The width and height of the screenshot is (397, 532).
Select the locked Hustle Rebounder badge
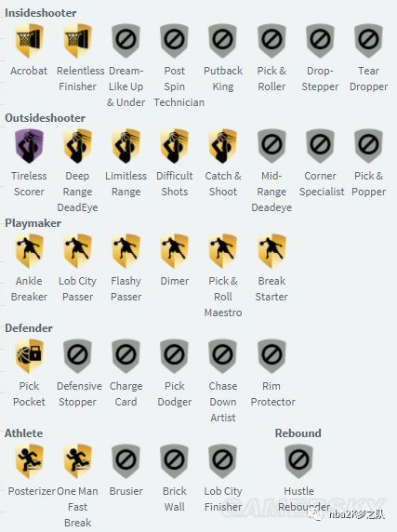[x=298, y=461]
